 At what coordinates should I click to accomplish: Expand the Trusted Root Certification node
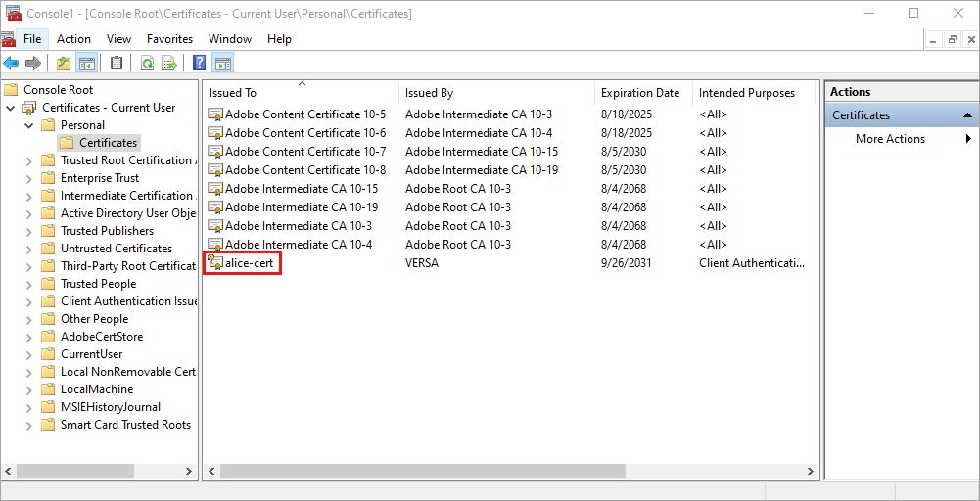pos(28,160)
